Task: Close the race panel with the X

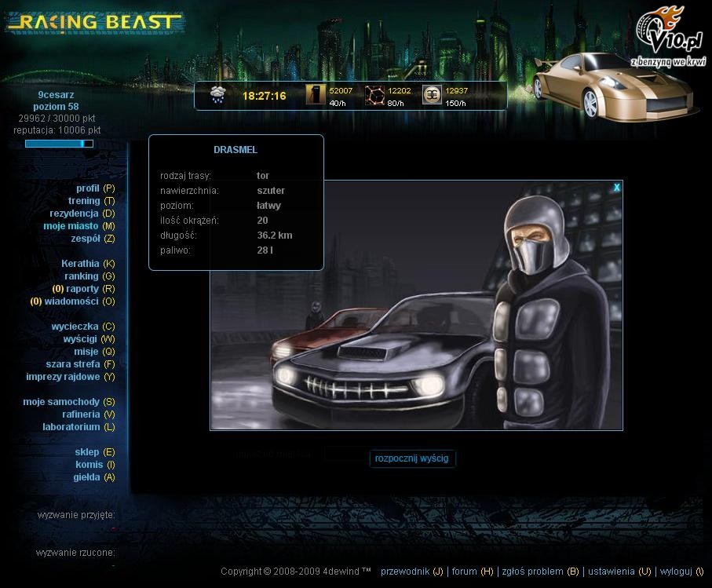Action: coord(617,188)
